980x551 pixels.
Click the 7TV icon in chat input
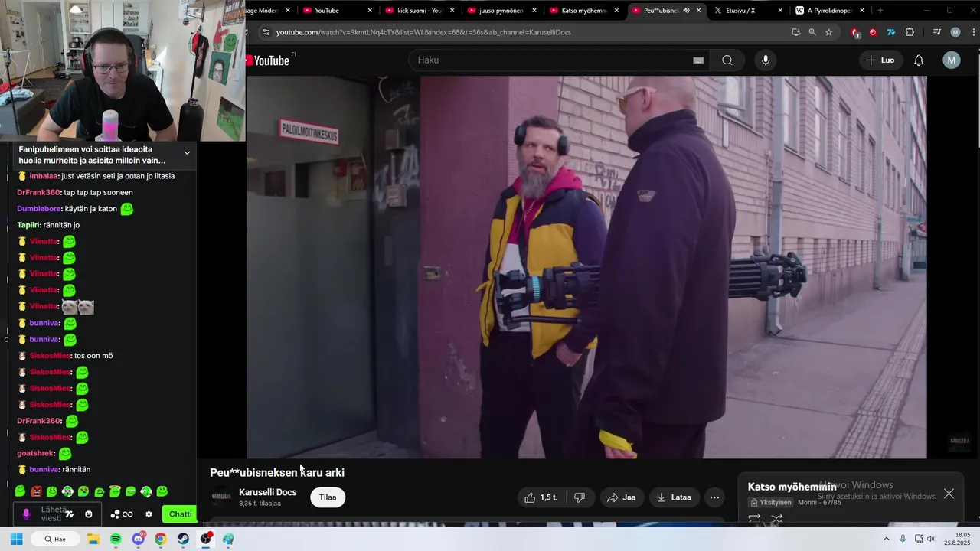[x=70, y=514]
